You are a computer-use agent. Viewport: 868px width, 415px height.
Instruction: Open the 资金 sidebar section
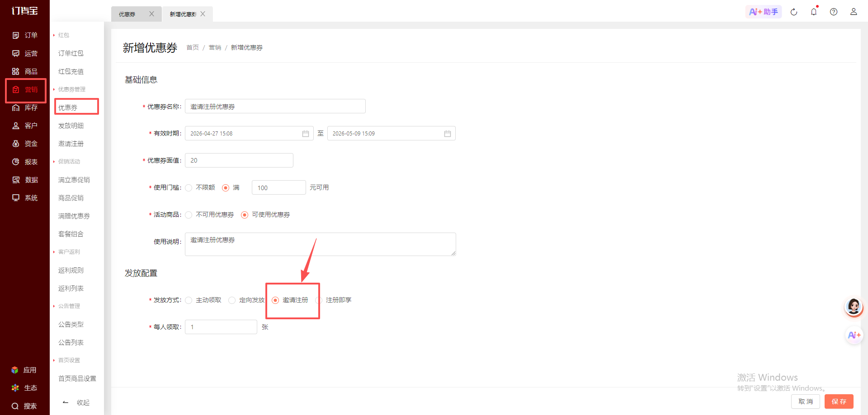(25, 144)
